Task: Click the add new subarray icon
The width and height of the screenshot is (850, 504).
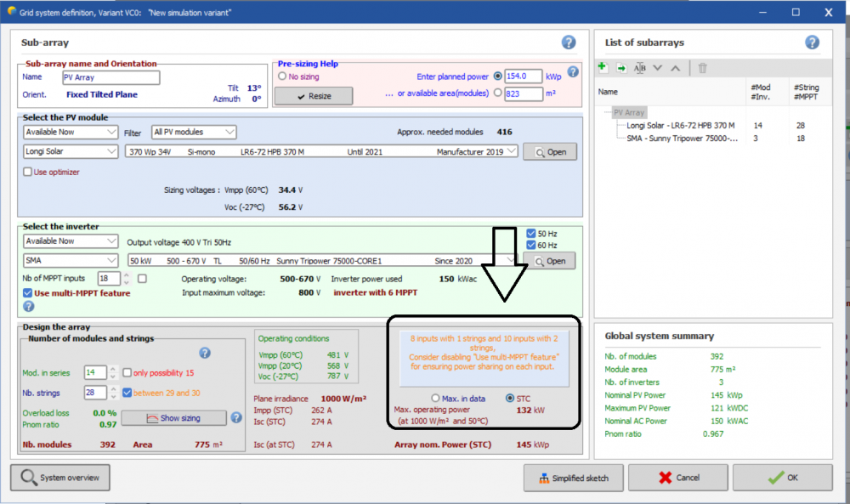Action: point(603,68)
